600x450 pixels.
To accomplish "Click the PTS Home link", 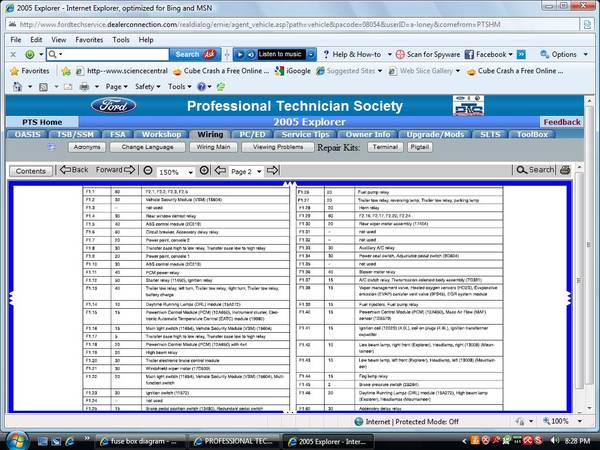I will coord(42,122).
